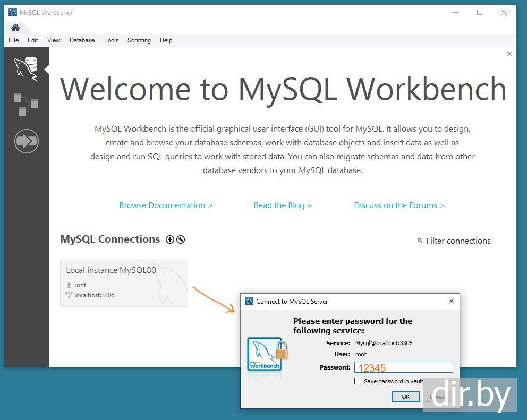Minimize the MySQL Workbench window

tap(456, 12)
